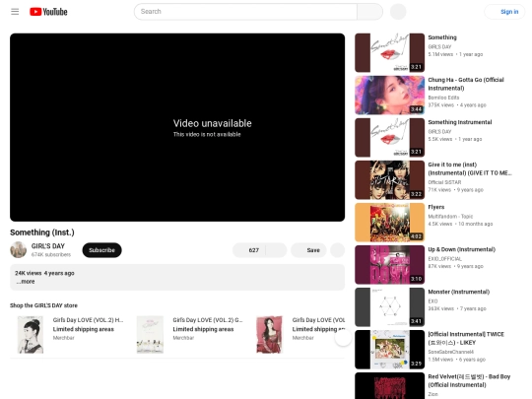Click 'Something (Inst.)' video title
Viewport: 532px width, 399px height.
[42, 233]
